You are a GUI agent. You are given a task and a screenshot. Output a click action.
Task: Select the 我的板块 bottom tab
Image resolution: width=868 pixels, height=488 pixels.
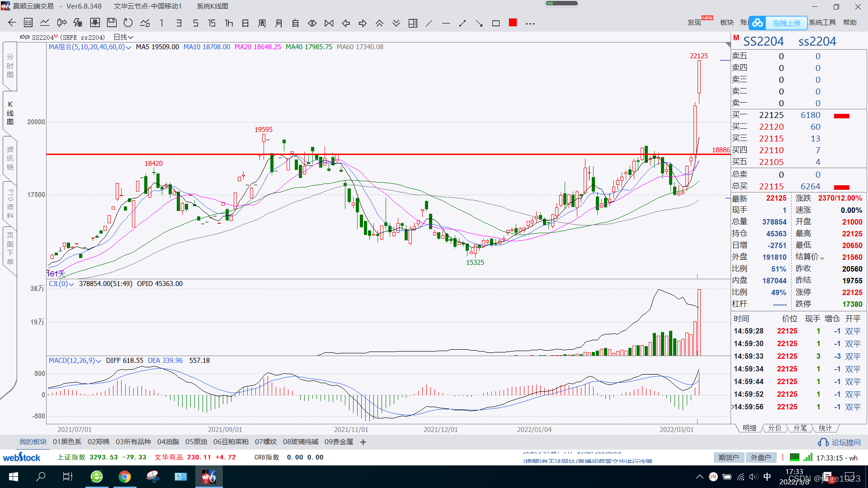coord(33,442)
